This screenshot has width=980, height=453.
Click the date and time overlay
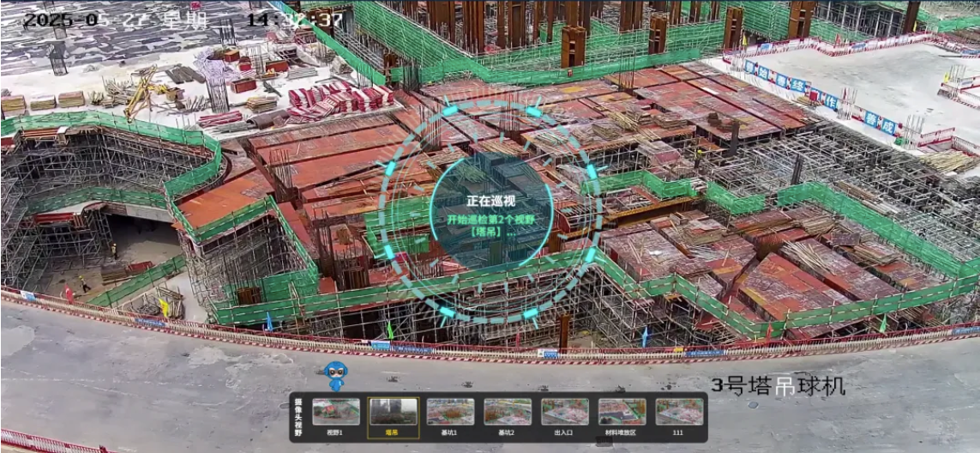(x=183, y=19)
